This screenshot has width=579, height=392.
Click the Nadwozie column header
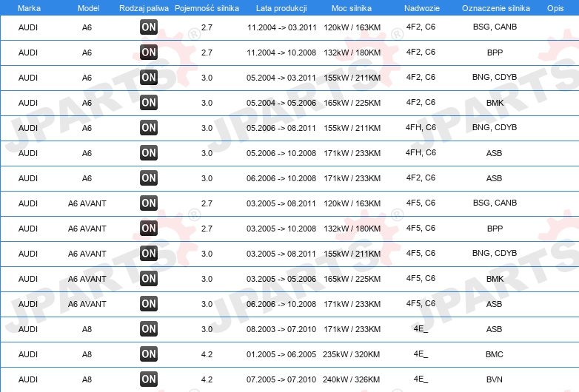422,8
